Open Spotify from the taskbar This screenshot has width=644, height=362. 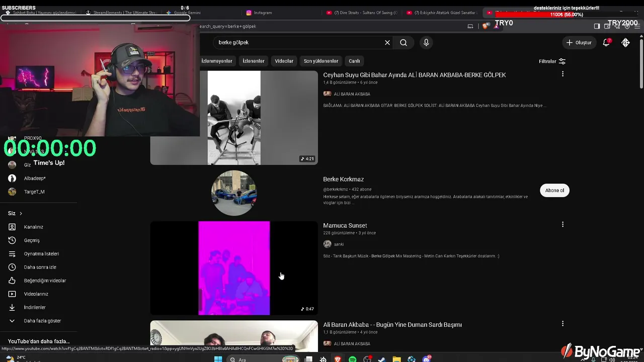pos(352,359)
